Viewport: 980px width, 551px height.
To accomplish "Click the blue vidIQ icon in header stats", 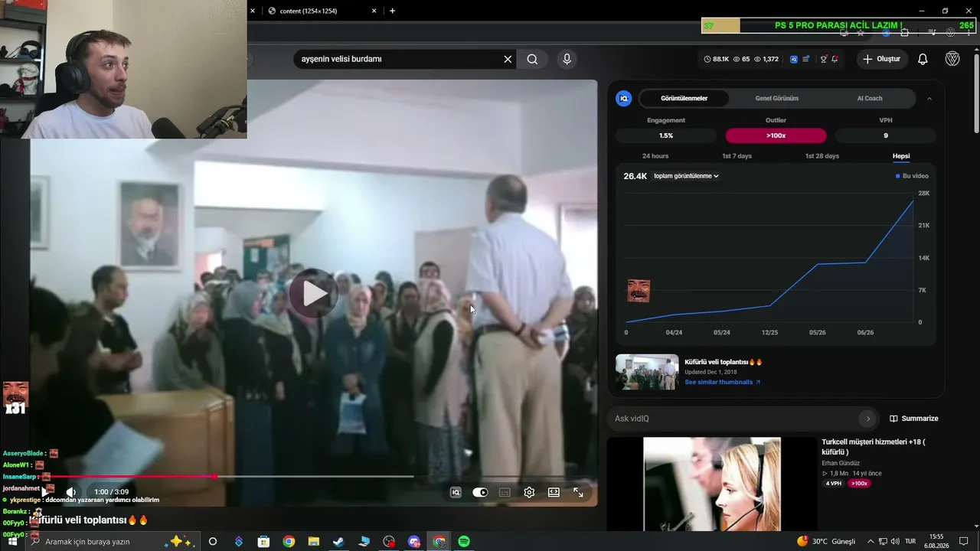I will 794,59.
